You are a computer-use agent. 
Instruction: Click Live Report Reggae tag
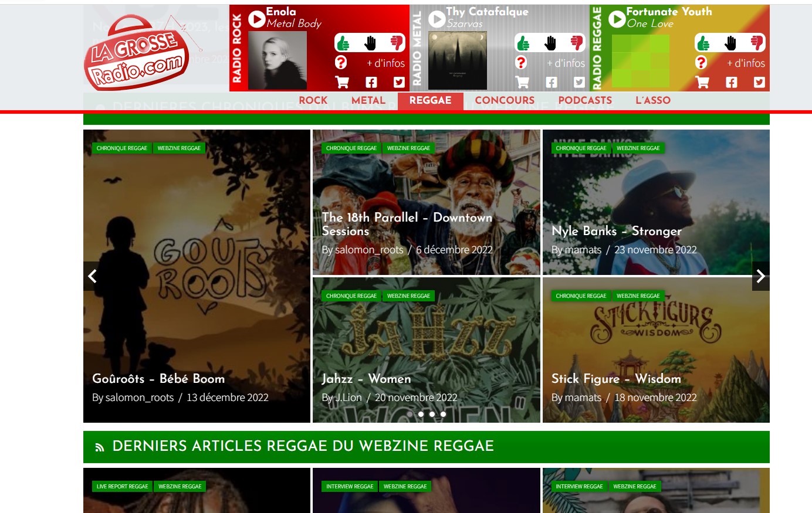123,487
